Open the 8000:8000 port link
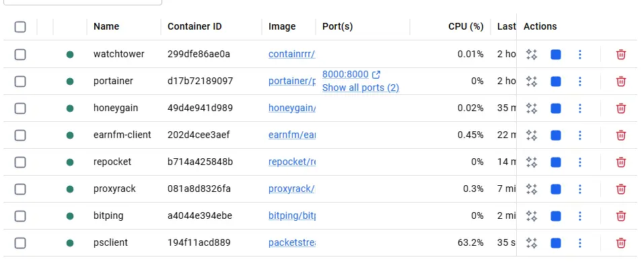Image resolution: width=644 pixels, height=268 pixels. [x=345, y=74]
